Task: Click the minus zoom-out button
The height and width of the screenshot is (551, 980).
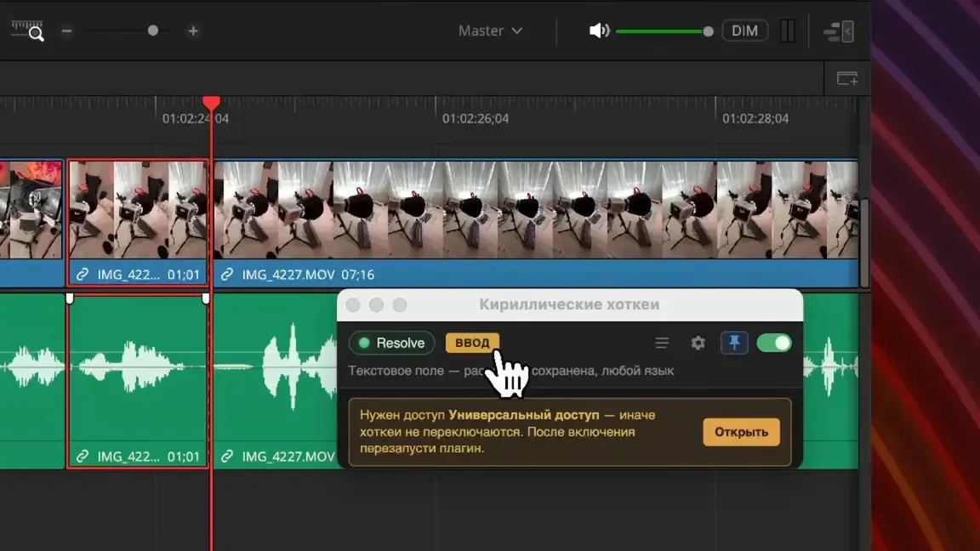Action: pyautogui.click(x=67, y=31)
